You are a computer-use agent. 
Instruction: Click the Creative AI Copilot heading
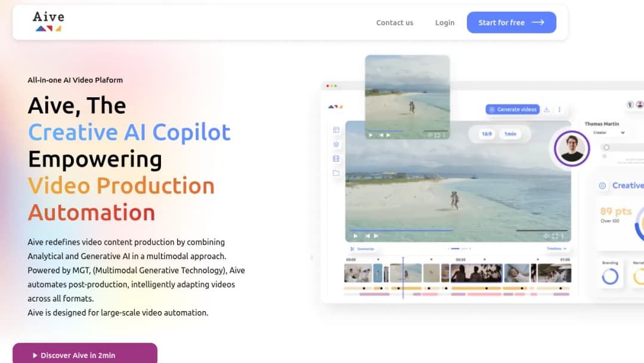point(129,133)
